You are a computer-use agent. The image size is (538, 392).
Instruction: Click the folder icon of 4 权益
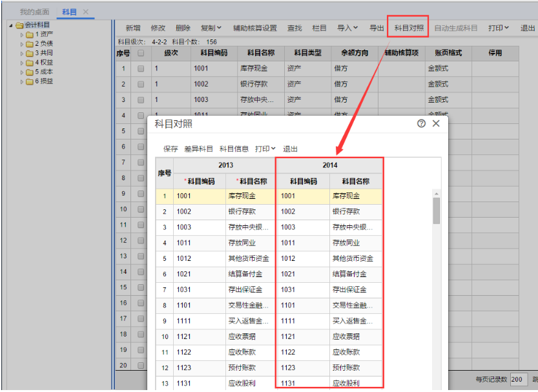pos(30,63)
